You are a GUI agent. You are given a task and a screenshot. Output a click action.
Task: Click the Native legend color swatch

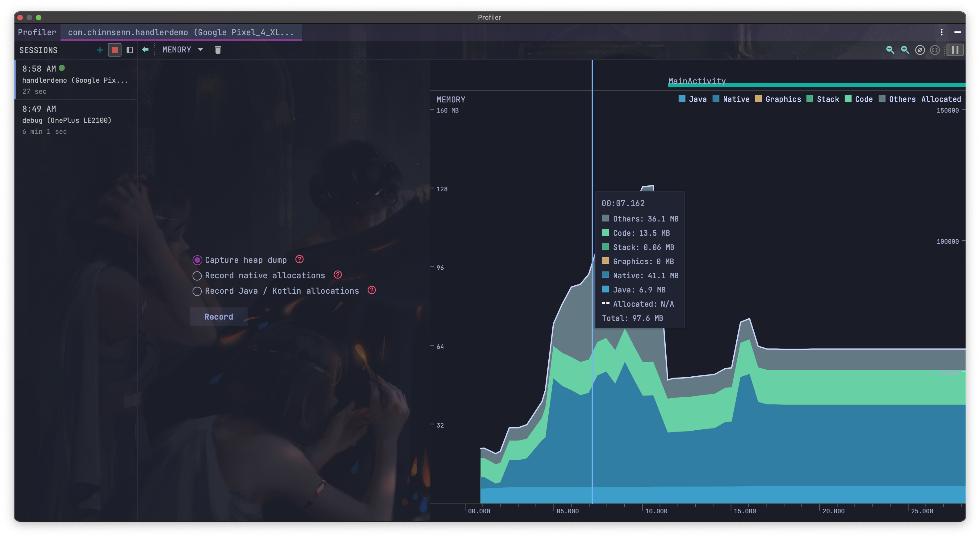pos(716,99)
